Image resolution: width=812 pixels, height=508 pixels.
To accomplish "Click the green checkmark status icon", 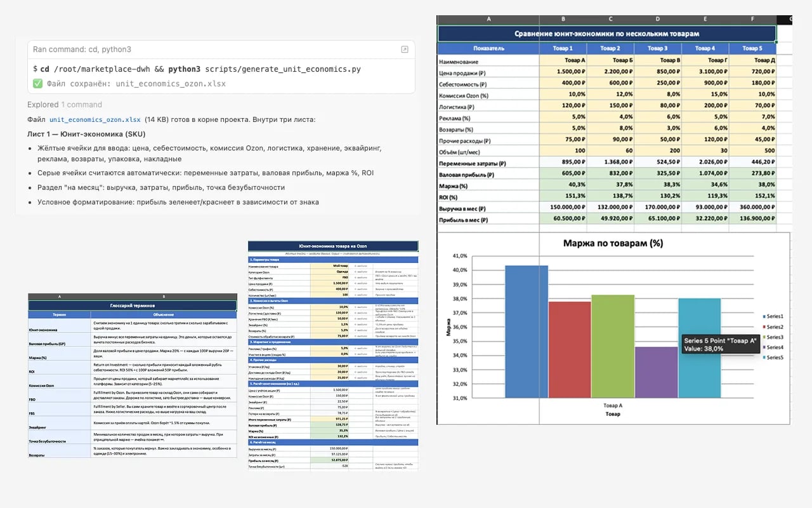I will coord(37,84).
